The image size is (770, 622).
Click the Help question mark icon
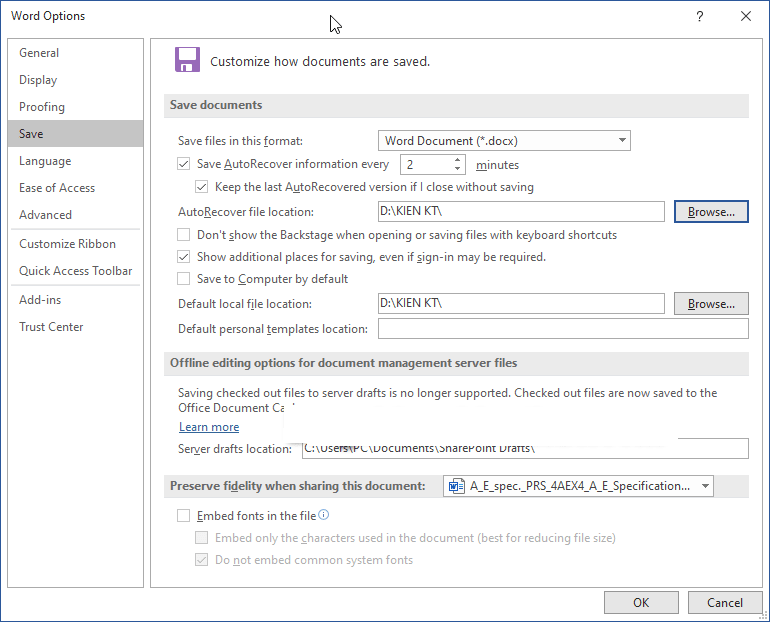pos(700,16)
